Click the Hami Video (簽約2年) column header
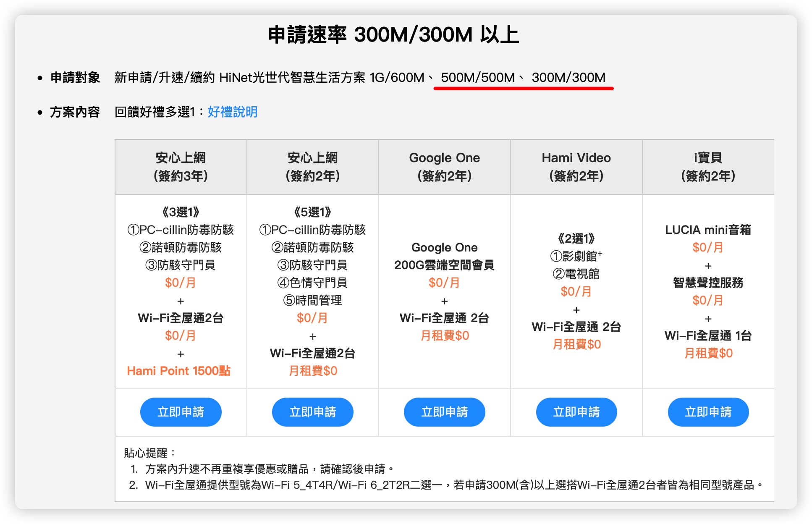 click(x=576, y=167)
